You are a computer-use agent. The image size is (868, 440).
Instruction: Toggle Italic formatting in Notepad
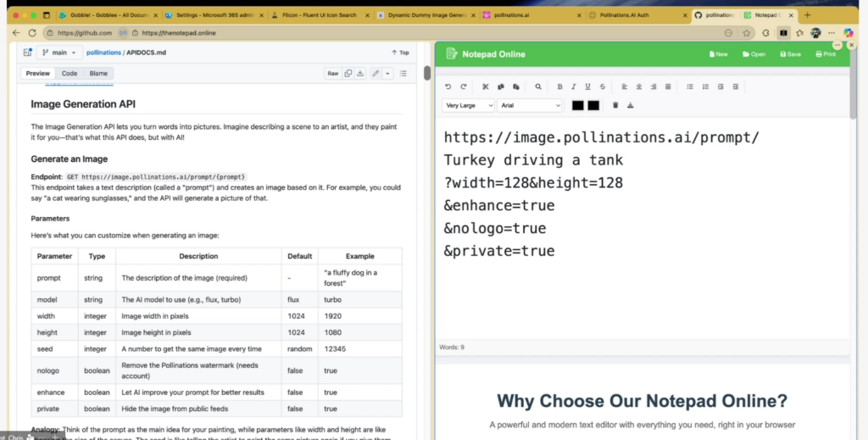(574, 86)
